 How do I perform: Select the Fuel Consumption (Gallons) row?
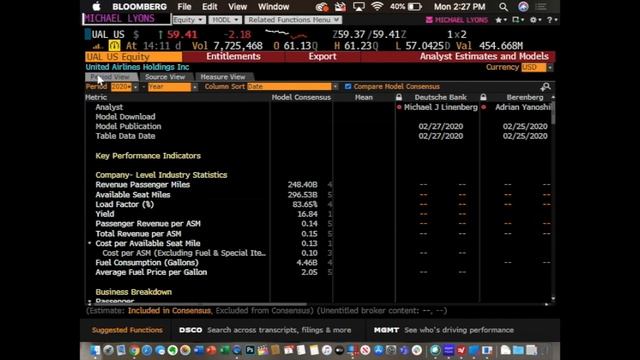point(147,262)
